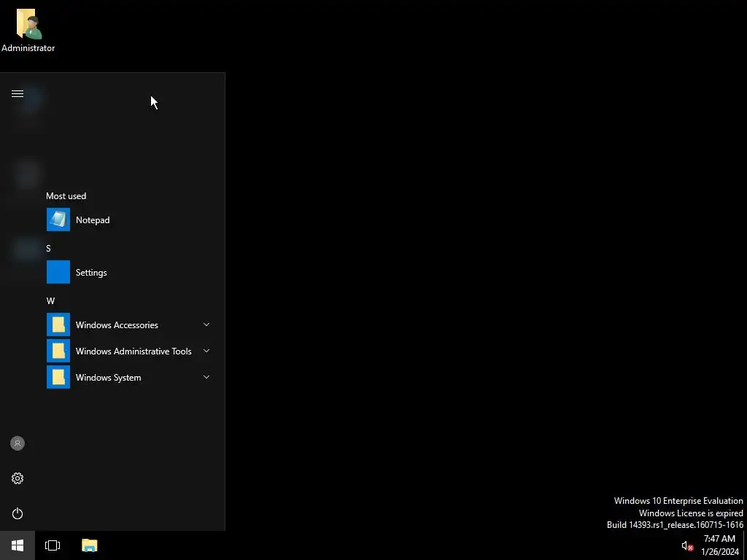The width and height of the screenshot is (747, 560).
Task: Open Settings via the gear icon
Action: [x=18, y=478]
